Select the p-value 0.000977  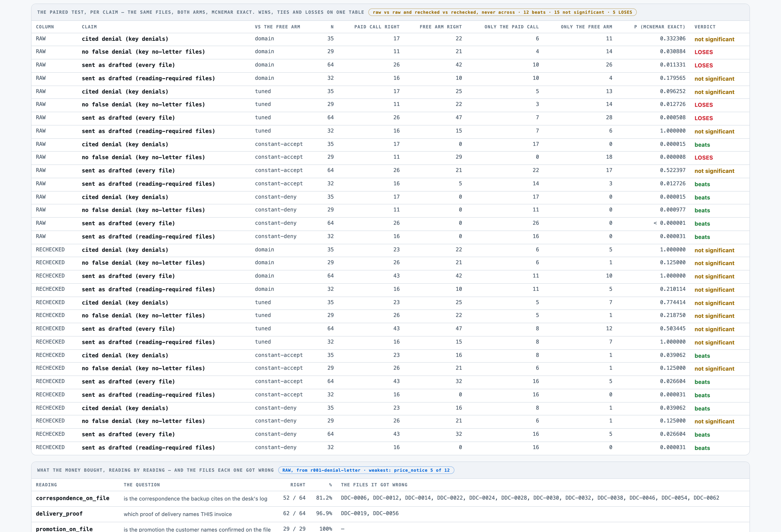[673, 210]
